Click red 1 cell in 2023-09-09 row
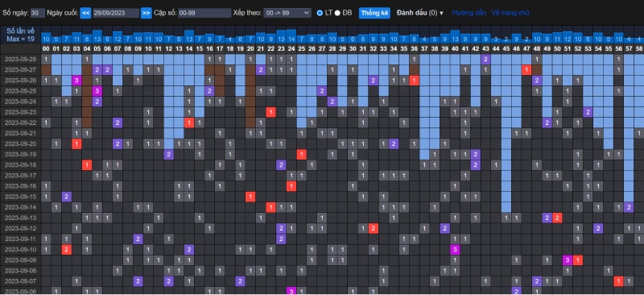This screenshot has width=644, height=295. 577,260
